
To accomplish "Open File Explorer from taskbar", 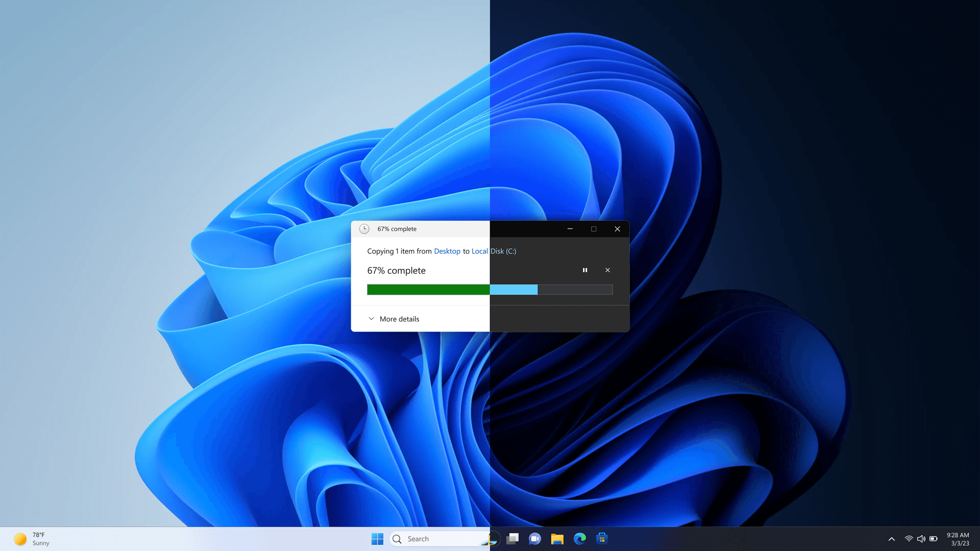I will point(557,539).
